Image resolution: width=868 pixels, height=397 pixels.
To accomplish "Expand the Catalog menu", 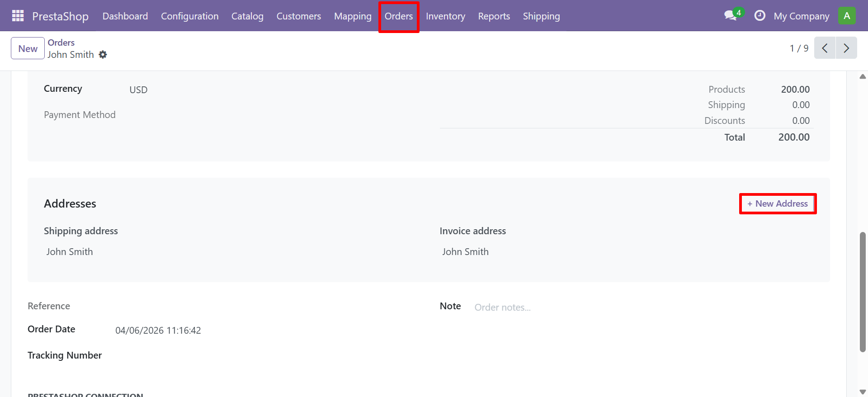I will 247,16.
